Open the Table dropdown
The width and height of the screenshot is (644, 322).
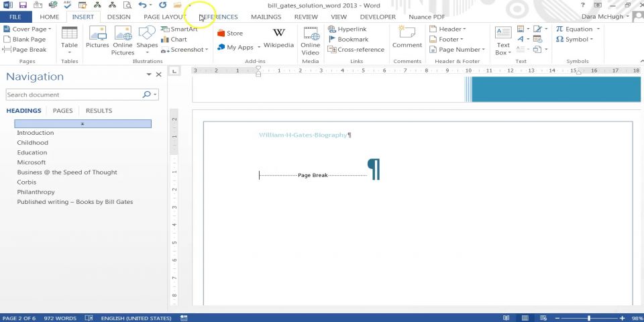(x=69, y=40)
